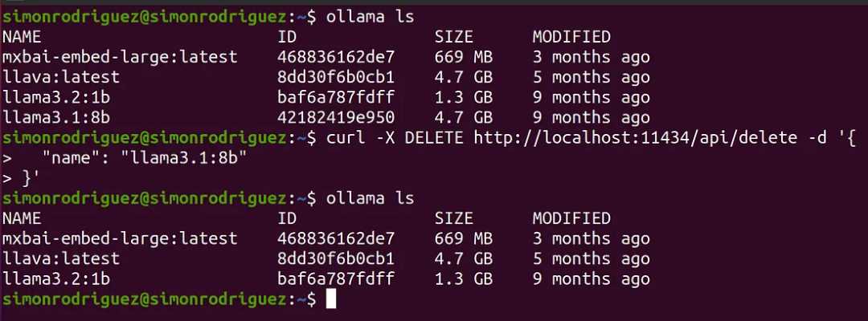Click the terminal cursor block at the last prompt
Image resolution: width=868 pixels, height=321 pixels.
330,299
